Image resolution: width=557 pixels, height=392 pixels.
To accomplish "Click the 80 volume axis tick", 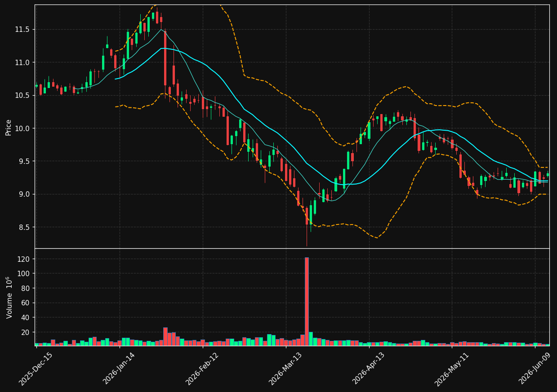I will coord(26,288).
